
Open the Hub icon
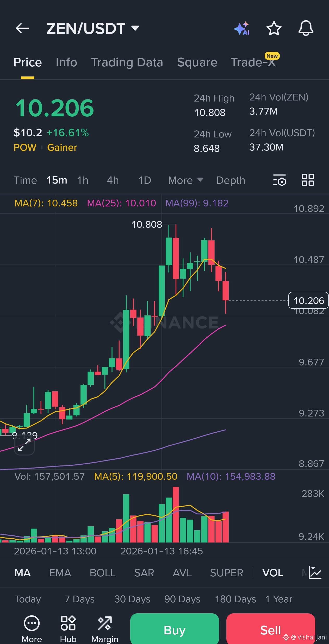coord(68,629)
